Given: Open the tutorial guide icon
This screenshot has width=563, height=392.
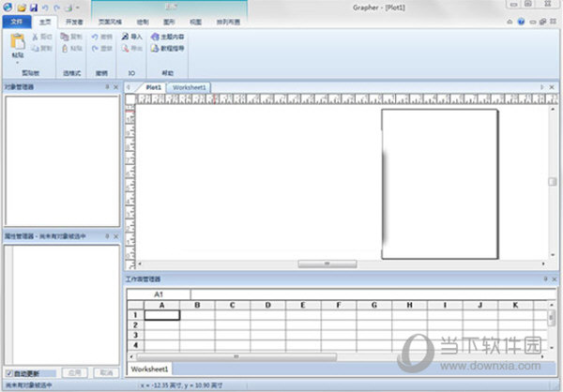Looking at the screenshot, I should tap(155, 48).
